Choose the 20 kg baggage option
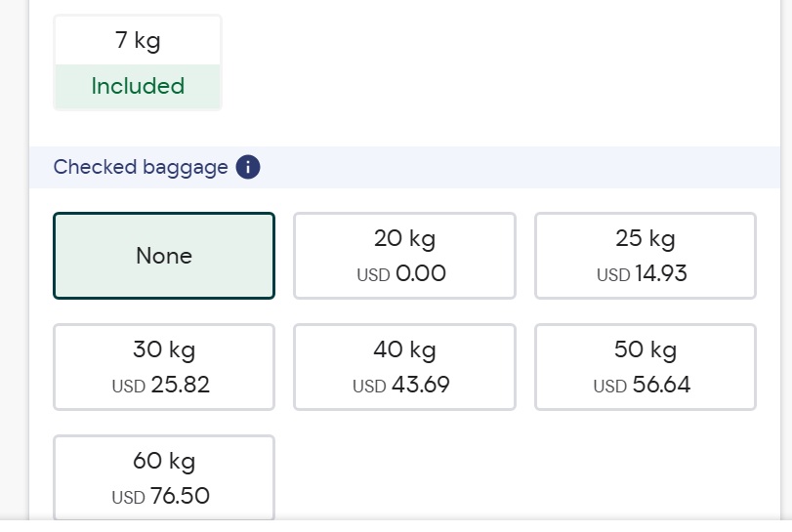The height and width of the screenshot is (532, 792). pyautogui.click(x=404, y=256)
